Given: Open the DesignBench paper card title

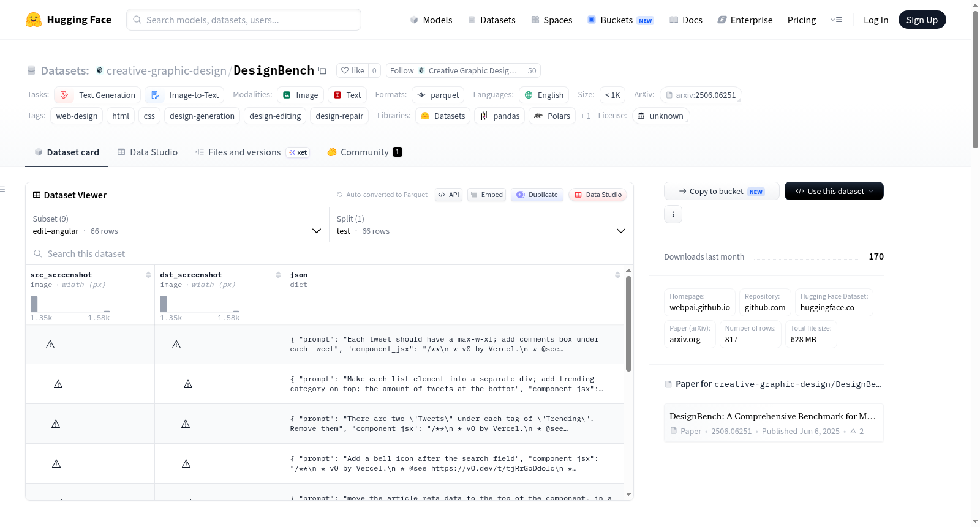Looking at the screenshot, I should [x=772, y=416].
